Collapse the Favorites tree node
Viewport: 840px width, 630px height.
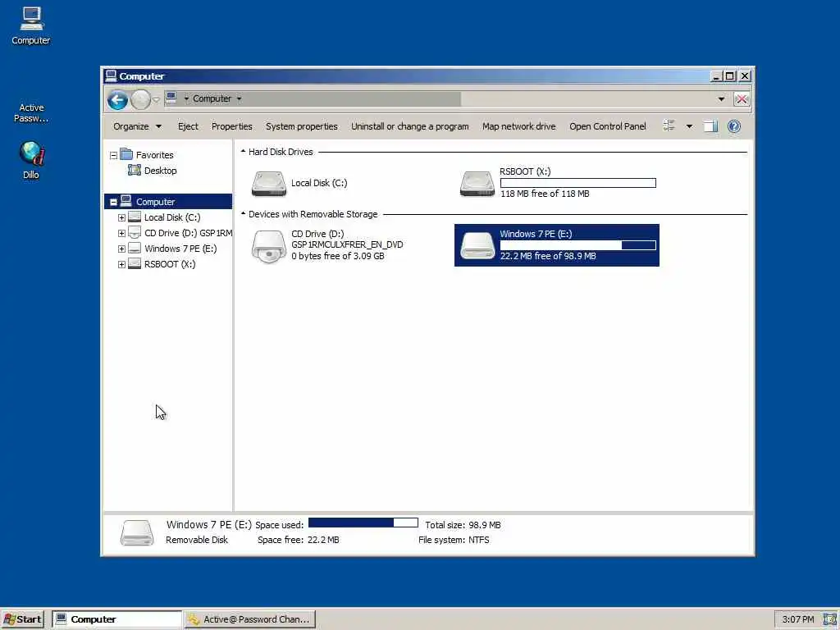tap(113, 155)
